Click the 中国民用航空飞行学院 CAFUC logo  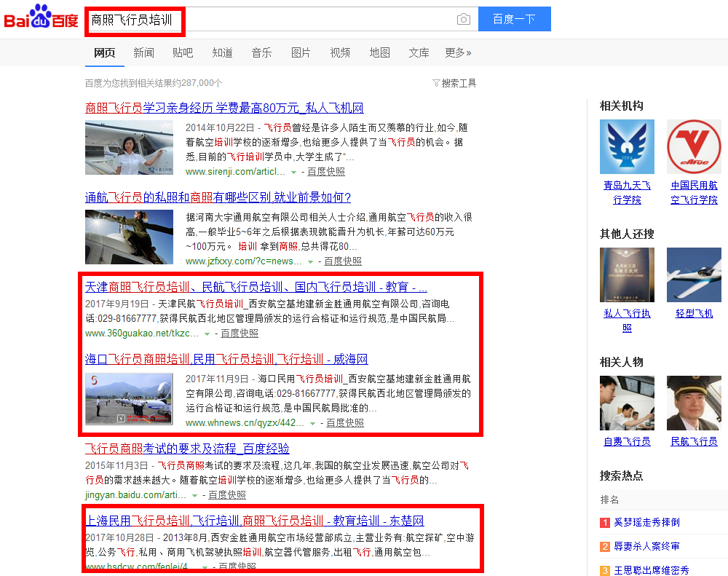point(694,147)
